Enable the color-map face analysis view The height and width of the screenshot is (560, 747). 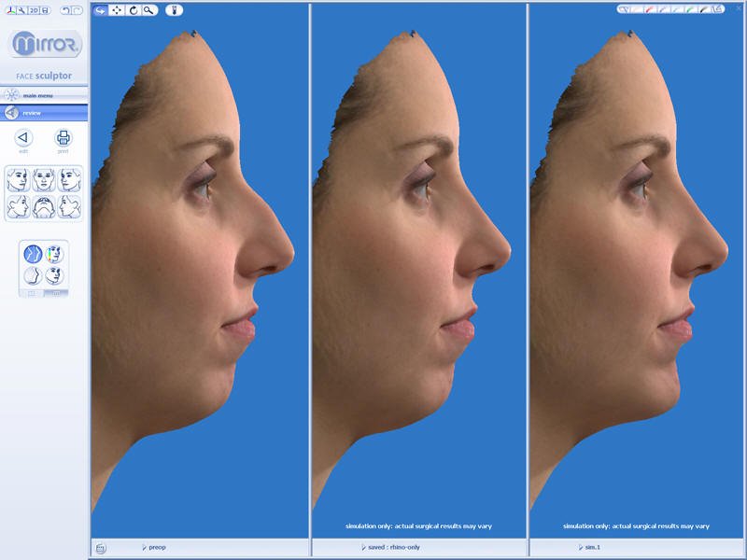tap(53, 253)
